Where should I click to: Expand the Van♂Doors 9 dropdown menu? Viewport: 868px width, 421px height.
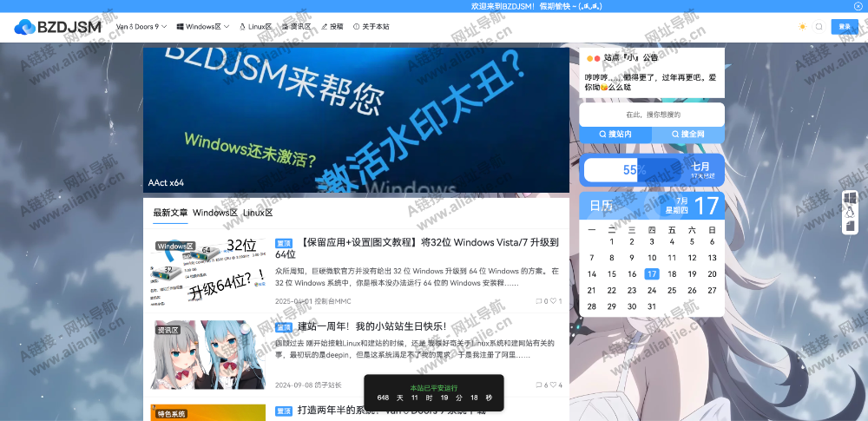click(141, 27)
